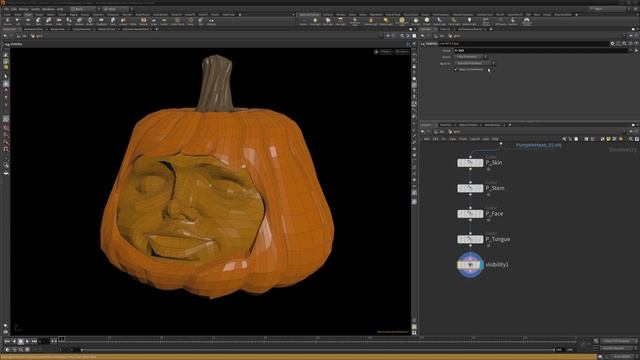640x360 pixels.
Task: Select the Revolve tool on the Model shelf
Action: point(7,21)
